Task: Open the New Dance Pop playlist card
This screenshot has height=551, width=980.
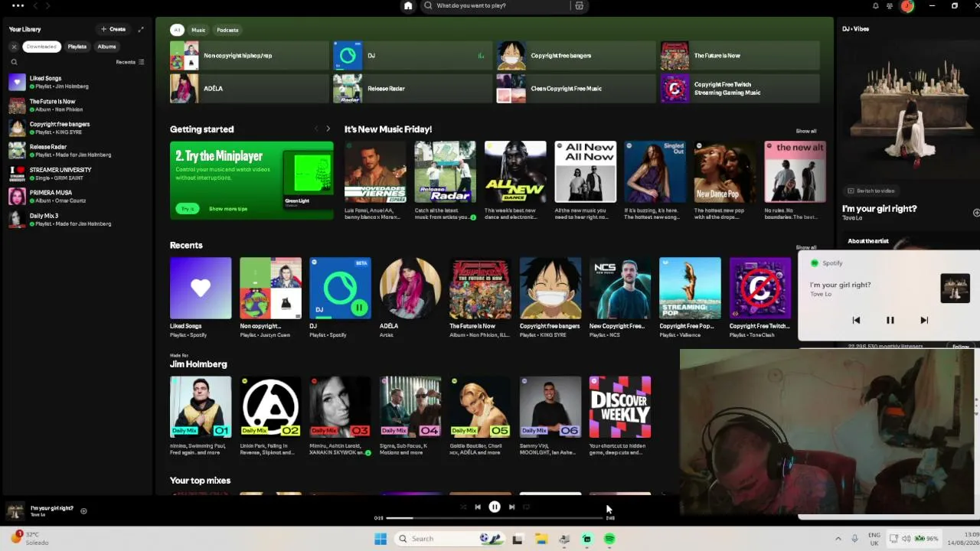Action: click(725, 181)
